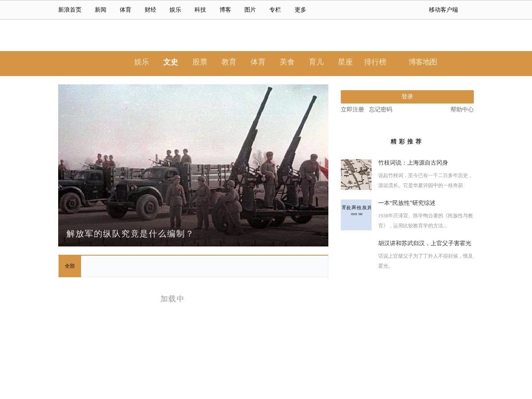
Task: Select 体育 in the top navigation
Action: click(125, 10)
